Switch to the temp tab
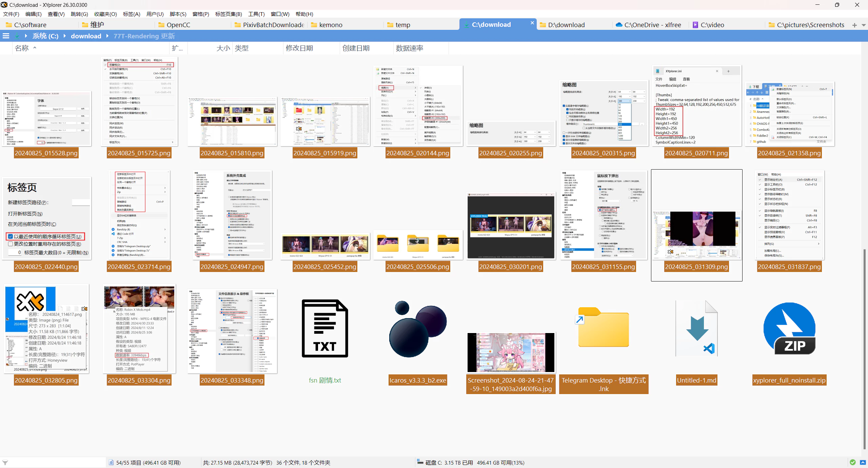Screen dimensions: 868x468 (x=421, y=25)
